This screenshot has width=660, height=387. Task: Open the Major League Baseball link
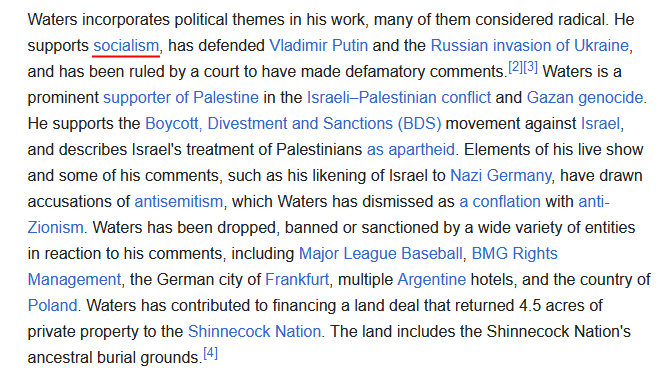[381, 254]
